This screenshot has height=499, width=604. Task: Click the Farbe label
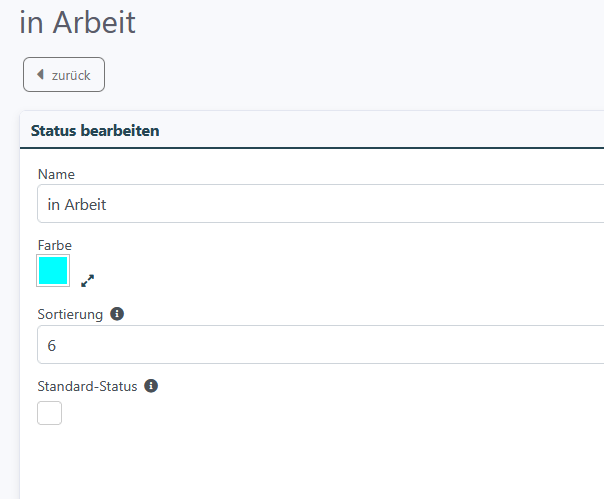(55, 245)
